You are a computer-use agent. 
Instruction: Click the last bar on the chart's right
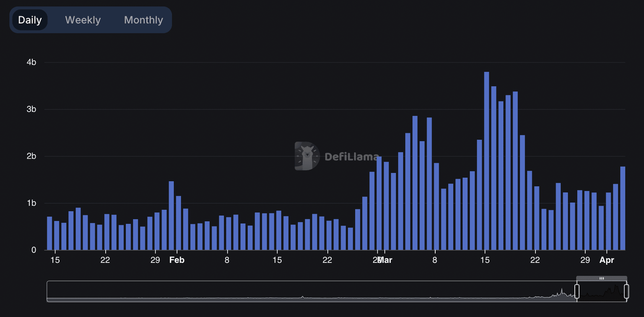tap(623, 209)
